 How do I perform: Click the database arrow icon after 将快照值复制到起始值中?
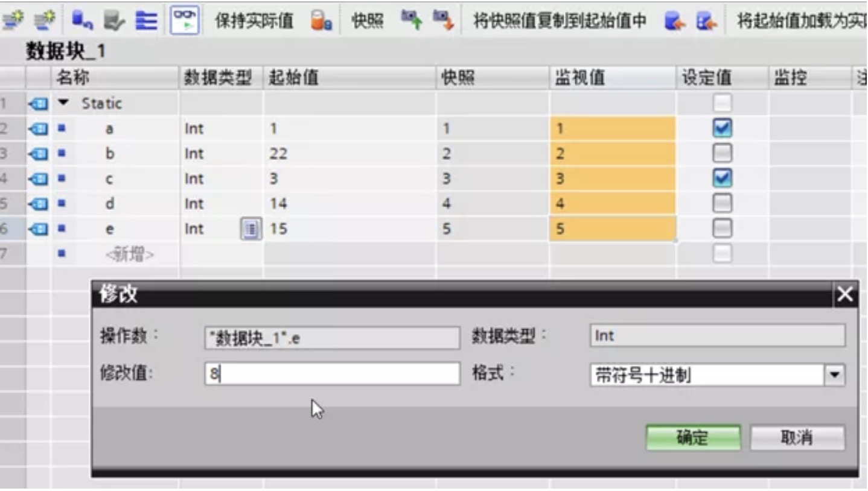[674, 21]
